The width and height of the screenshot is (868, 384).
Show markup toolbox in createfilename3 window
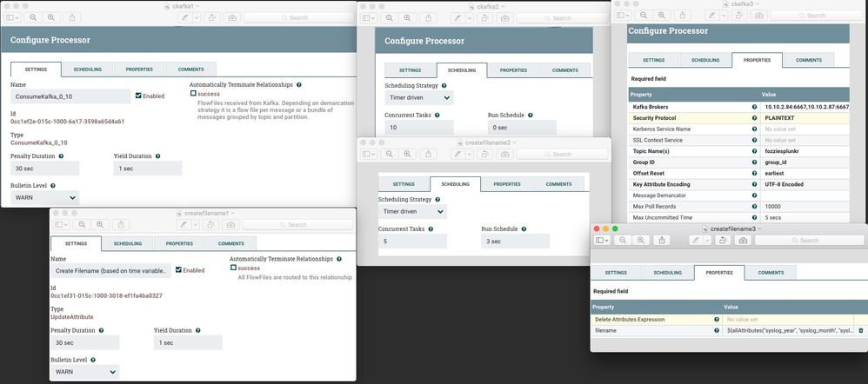(x=743, y=240)
